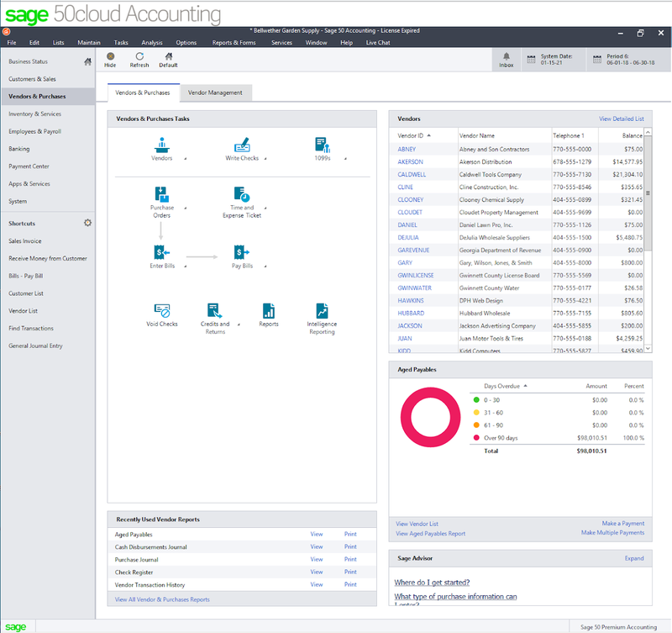Open Banking in the navigation sidebar

pos(18,149)
